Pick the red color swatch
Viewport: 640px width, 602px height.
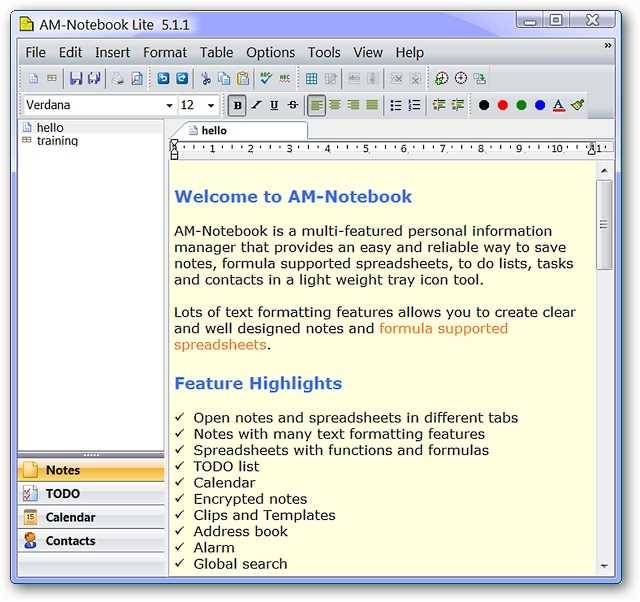(x=502, y=105)
